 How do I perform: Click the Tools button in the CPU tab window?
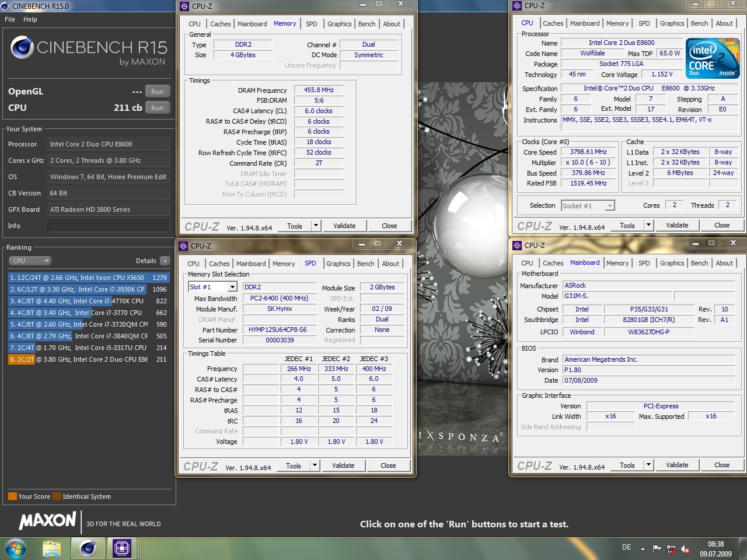pos(627,225)
